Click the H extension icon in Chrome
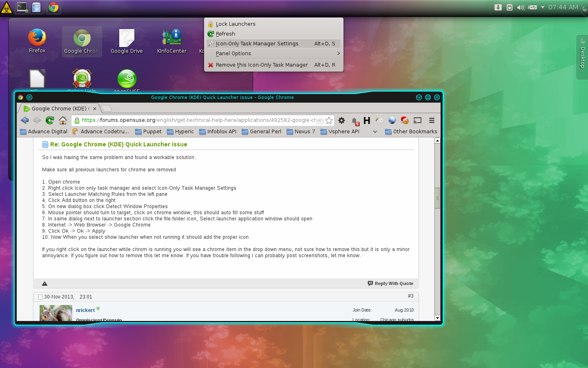Screen dimensions: 588x368 367,120
